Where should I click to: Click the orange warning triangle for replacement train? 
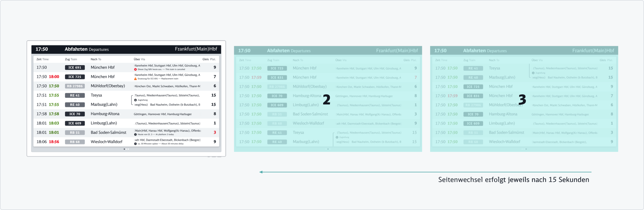(x=135, y=79)
